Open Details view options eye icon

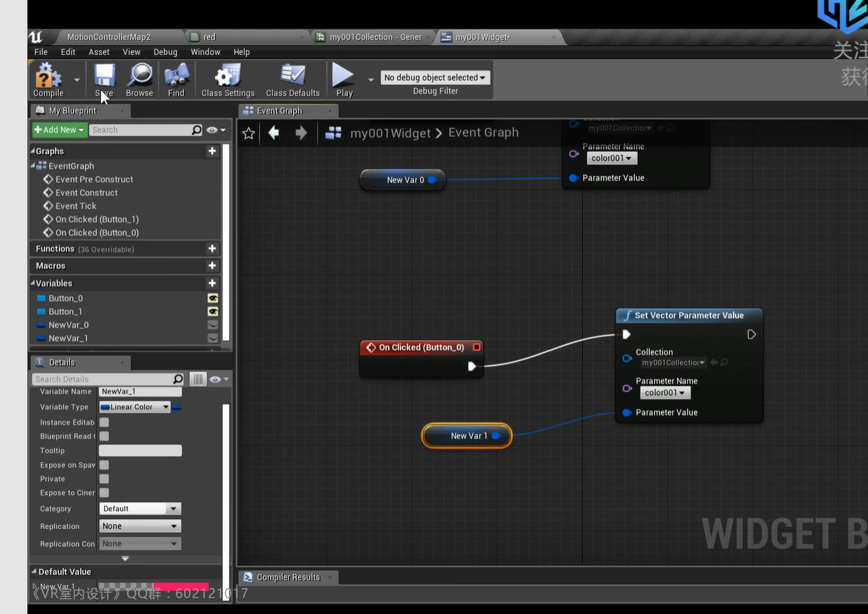tap(219, 379)
